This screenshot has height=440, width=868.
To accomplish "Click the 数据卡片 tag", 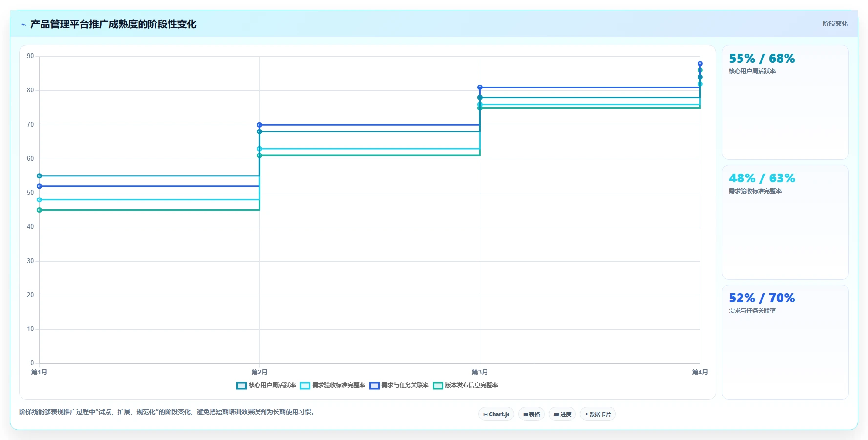I will click(x=598, y=414).
